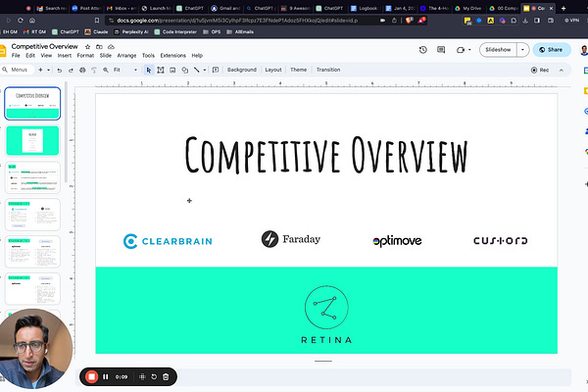Activate the paint format tool
This screenshot has height=392, width=588.
94,70
